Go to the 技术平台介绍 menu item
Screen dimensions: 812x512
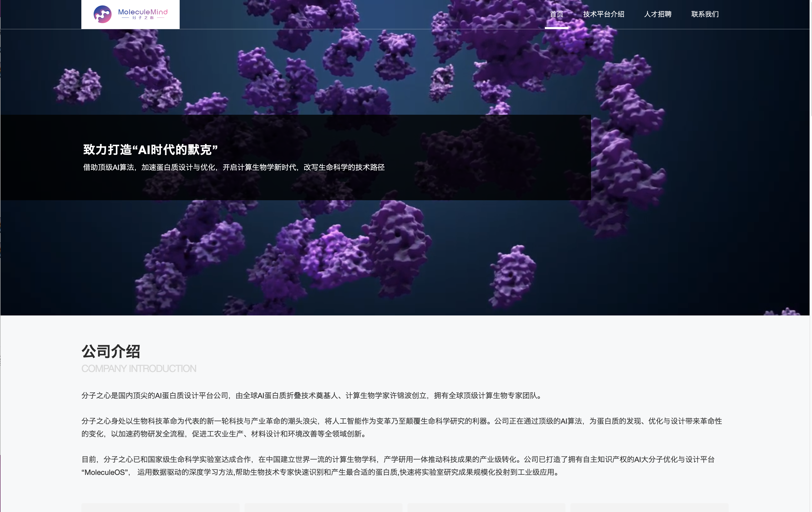pyautogui.click(x=604, y=14)
